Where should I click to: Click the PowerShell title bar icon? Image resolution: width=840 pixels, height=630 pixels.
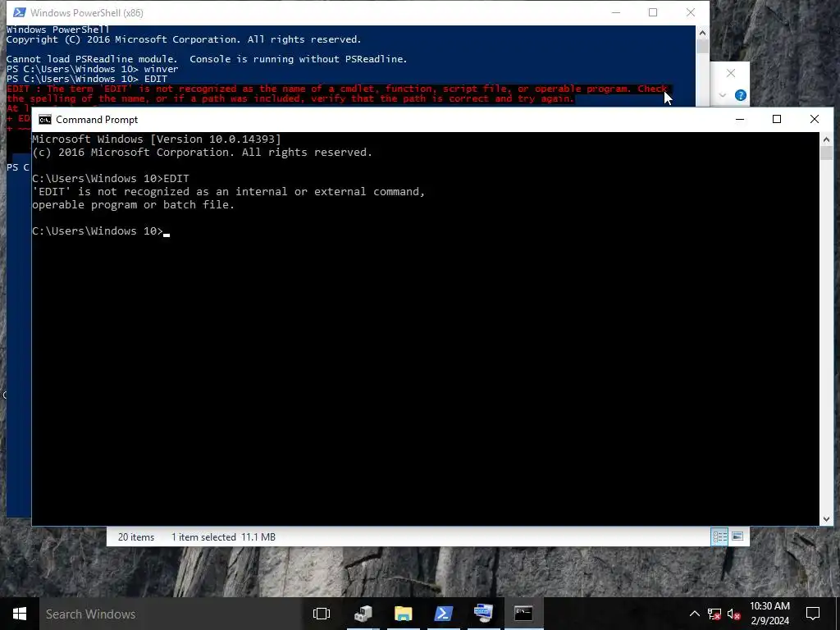(x=20, y=12)
